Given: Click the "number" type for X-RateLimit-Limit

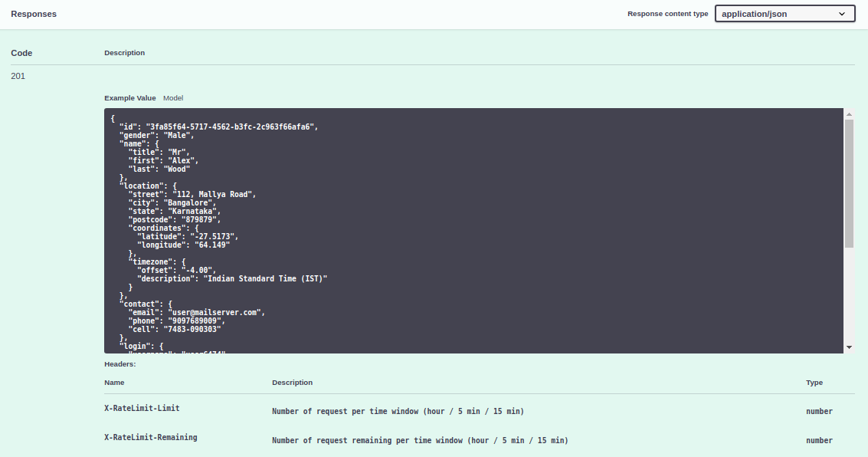Looking at the screenshot, I should pos(819,412).
